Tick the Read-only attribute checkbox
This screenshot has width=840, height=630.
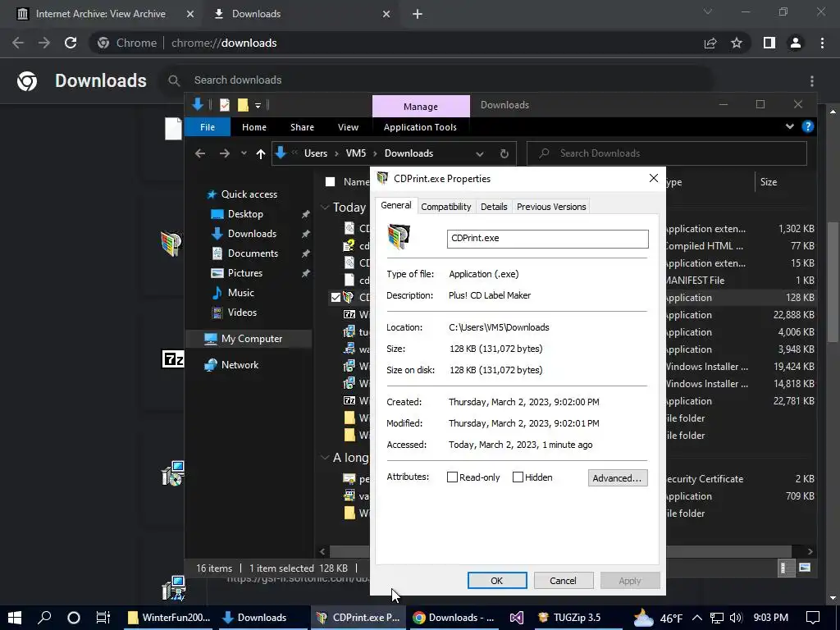(452, 477)
